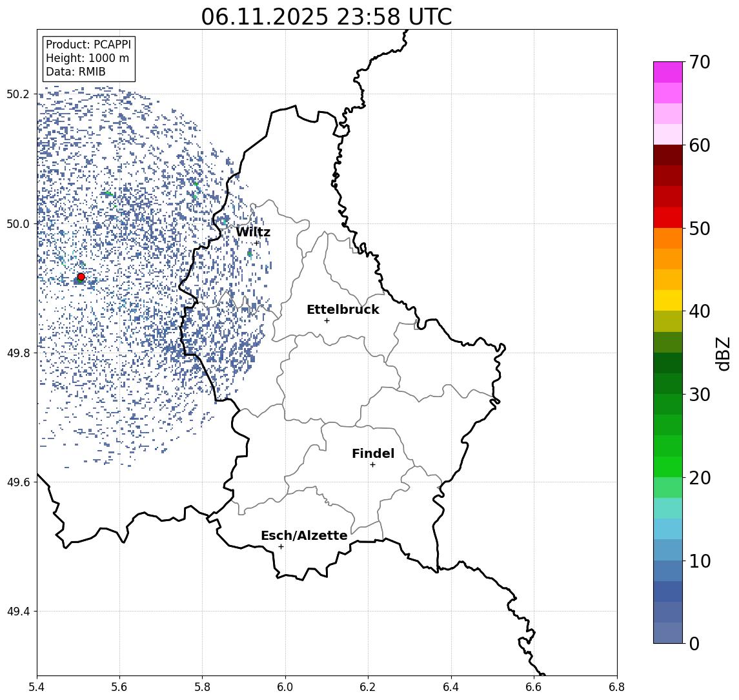
Task: Click the pale pink colorbar swatch above 60
Action: click(668, 134)
